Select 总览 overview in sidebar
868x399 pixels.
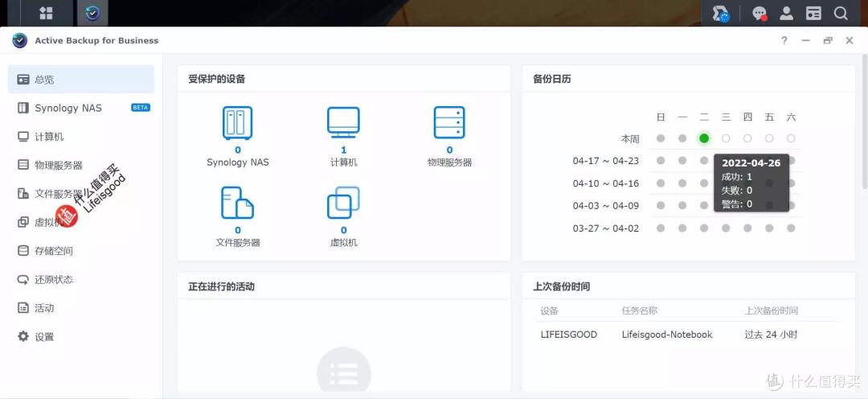[81, 80]
